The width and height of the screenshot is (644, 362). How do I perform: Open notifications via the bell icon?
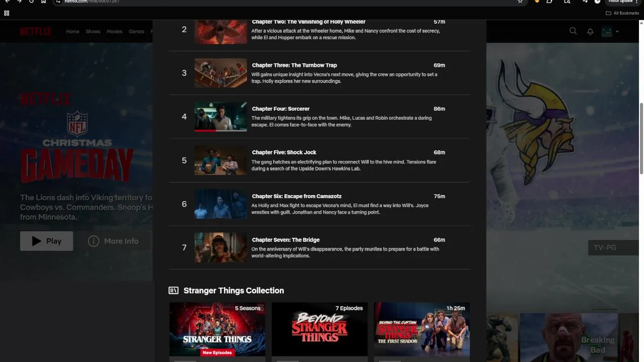point(590,31)
